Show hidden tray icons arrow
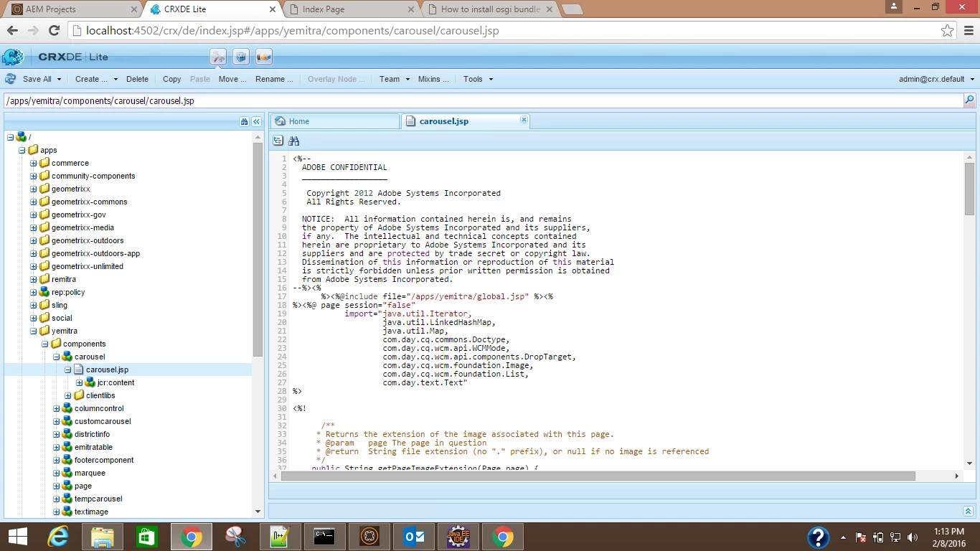 coord(844,537)
